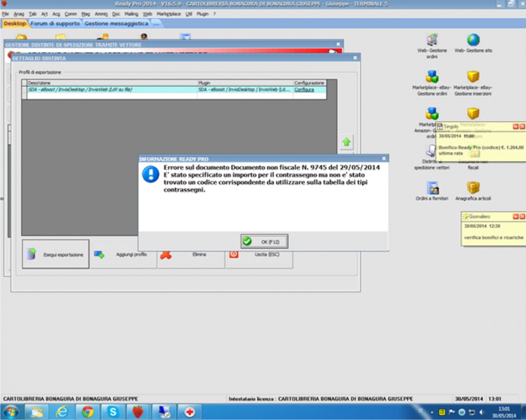
Task: Open Ready Pro strawberry taskbar icon
Action: click(x=138, y=411)
